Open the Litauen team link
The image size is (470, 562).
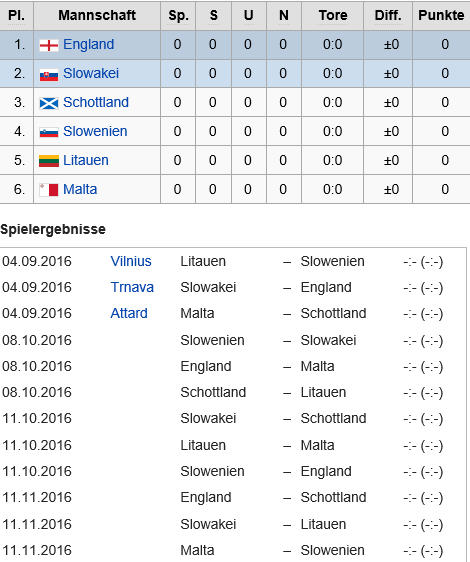click(86, 160)
